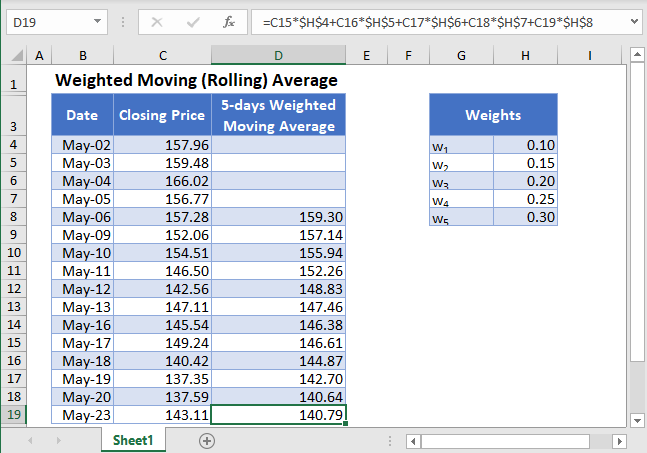Select the w3 label cell
The image size is (647, 453).
click(x=461, y=181)
